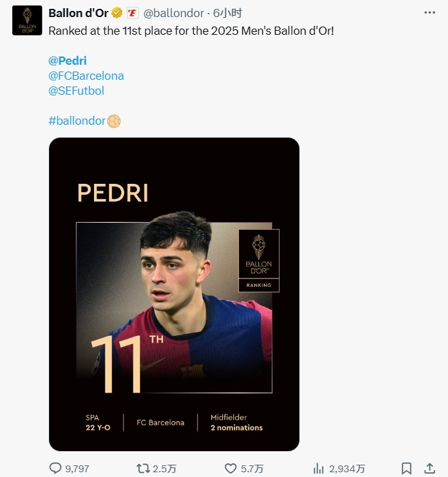Open the @FCBarcelona mention link

[x=86, y=76]
